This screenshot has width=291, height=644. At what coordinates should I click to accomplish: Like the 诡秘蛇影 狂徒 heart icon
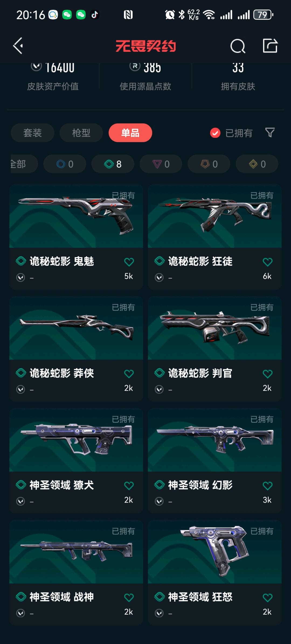pyautogui.click(x=267, y=262)
